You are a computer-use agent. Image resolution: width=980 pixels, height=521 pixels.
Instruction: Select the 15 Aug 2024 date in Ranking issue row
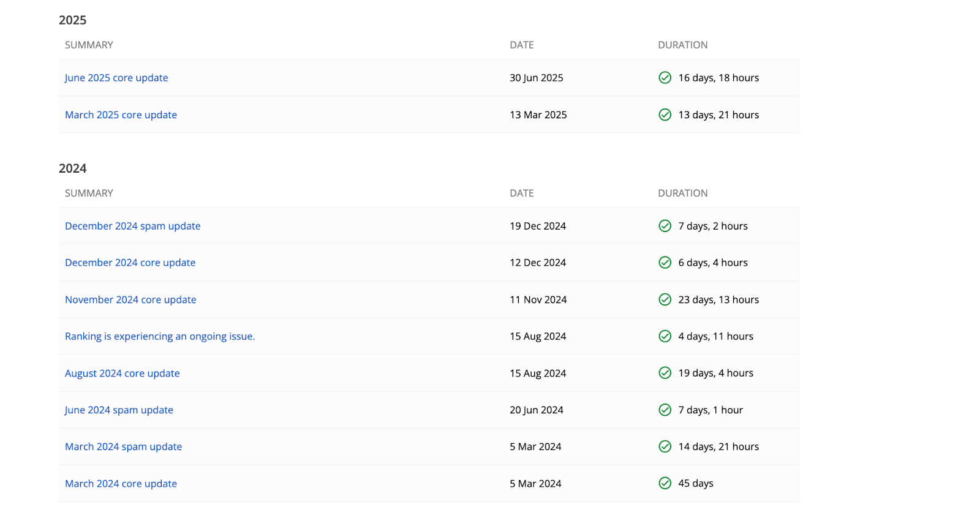tap(538, 336)
